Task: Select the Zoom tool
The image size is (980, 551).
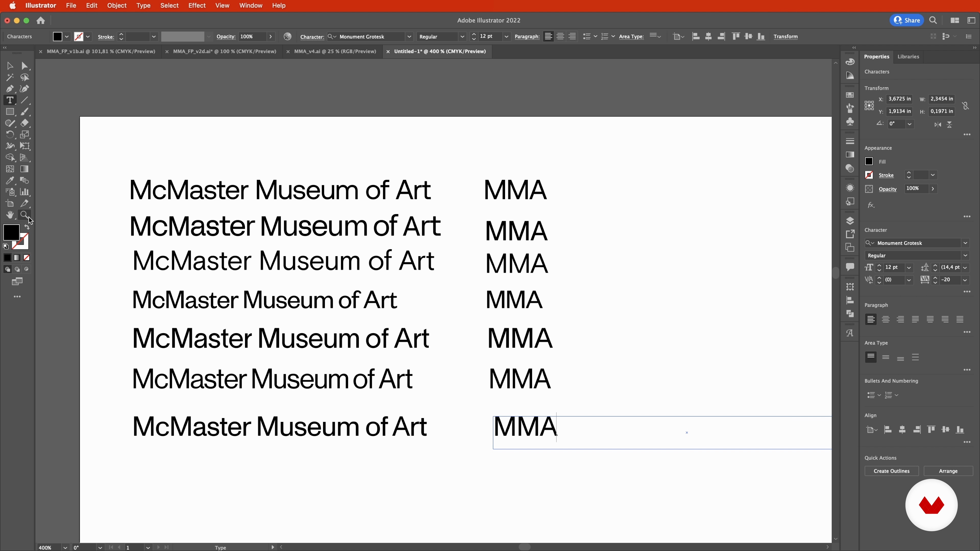Action: [x=25, y=215]
